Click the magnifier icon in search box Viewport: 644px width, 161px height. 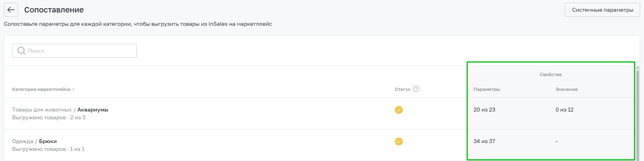coord(21,51)
